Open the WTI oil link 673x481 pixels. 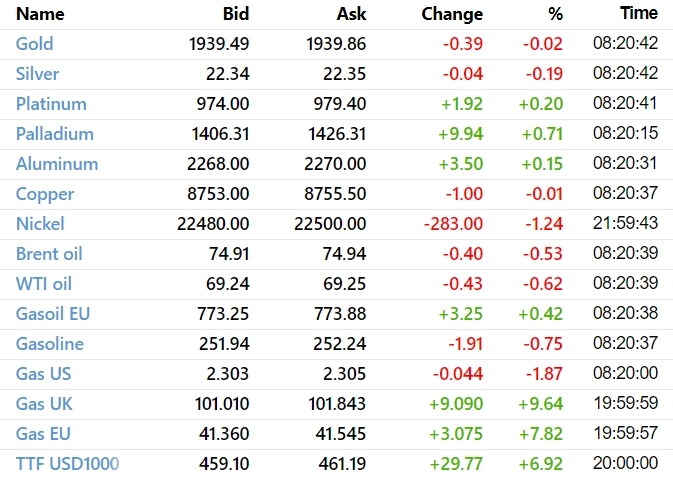pos(44,284)
